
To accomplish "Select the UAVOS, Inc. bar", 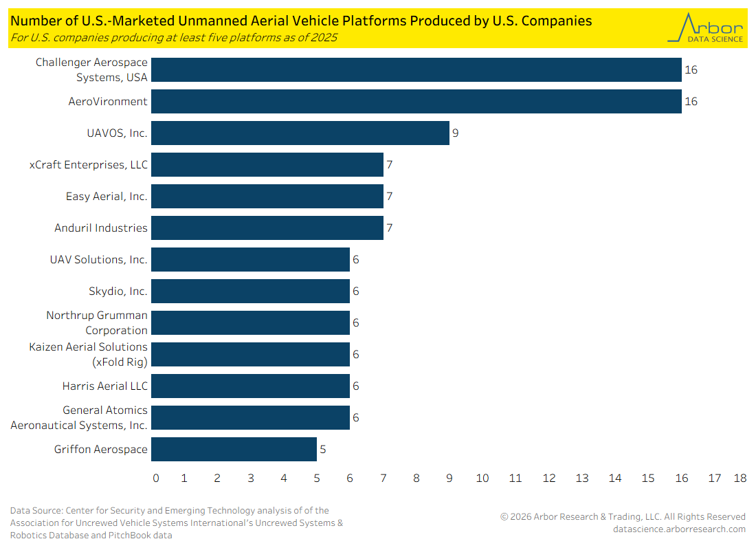I will 300,133.
